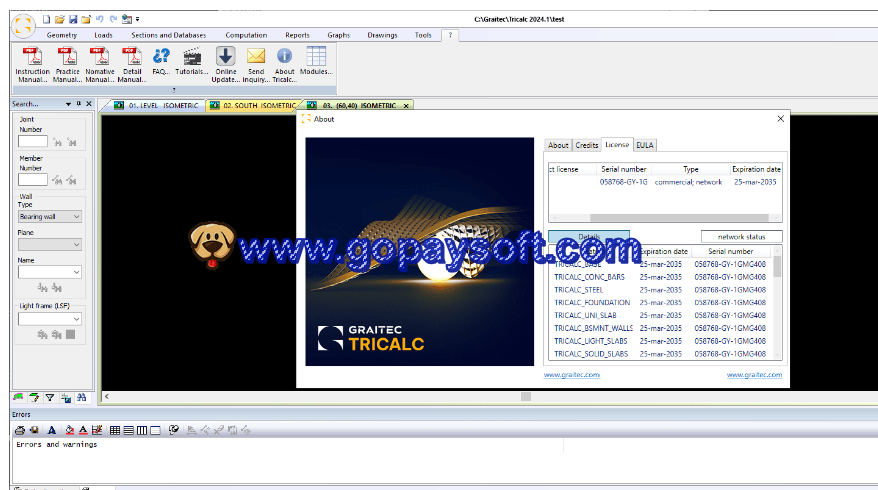Click the network status button

741,236
